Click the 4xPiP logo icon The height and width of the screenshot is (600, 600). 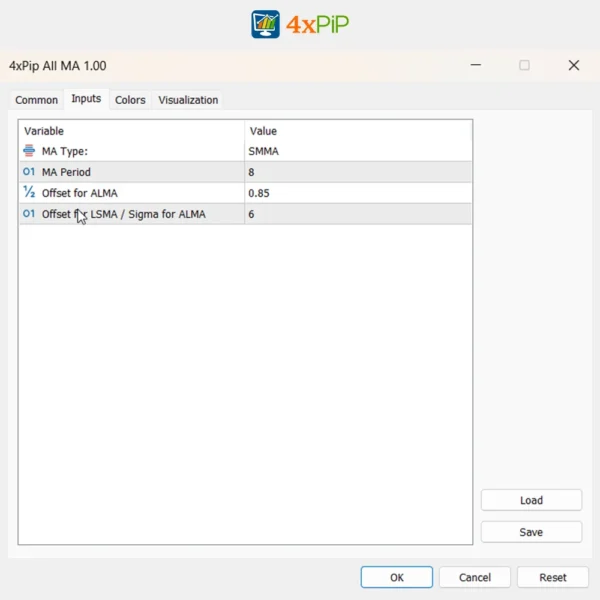(265, 24)
